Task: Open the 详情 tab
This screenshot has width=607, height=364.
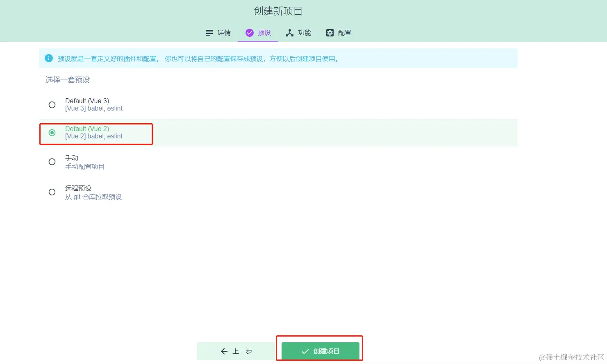Action: pos(218,33)
